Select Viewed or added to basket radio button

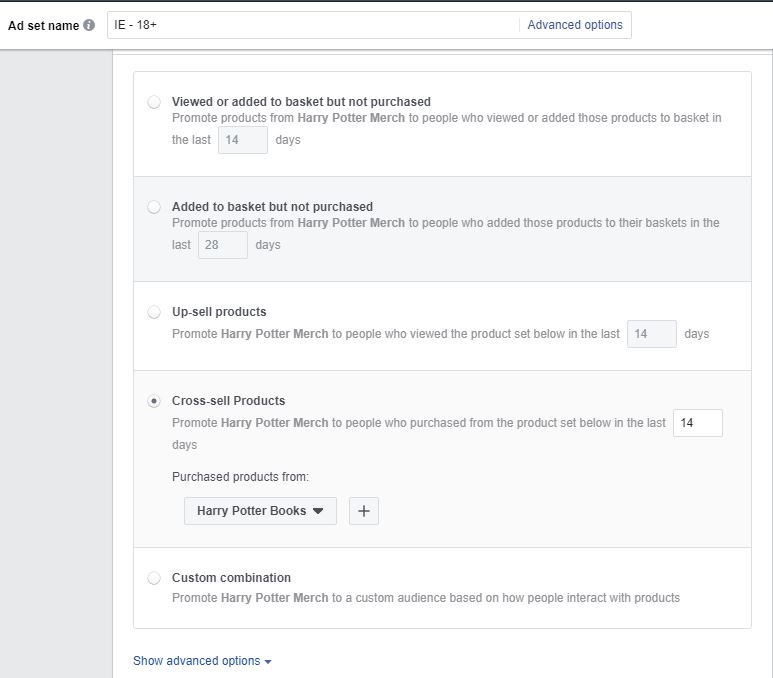coord(154,102)
